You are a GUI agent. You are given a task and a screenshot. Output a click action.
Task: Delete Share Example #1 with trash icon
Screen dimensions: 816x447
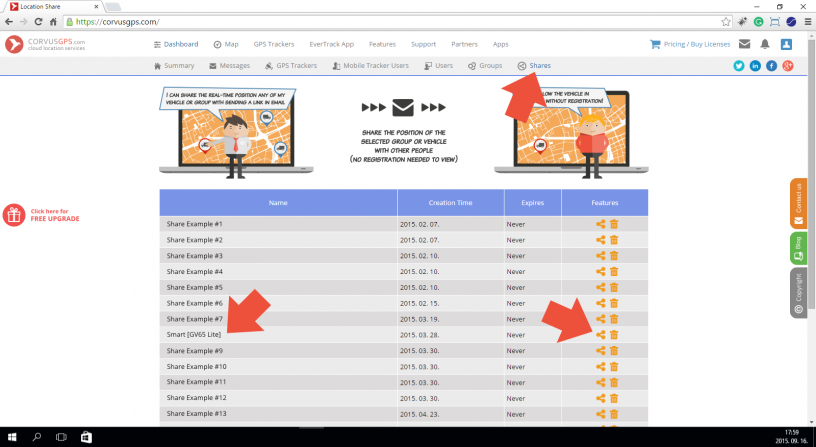(614, 224)
